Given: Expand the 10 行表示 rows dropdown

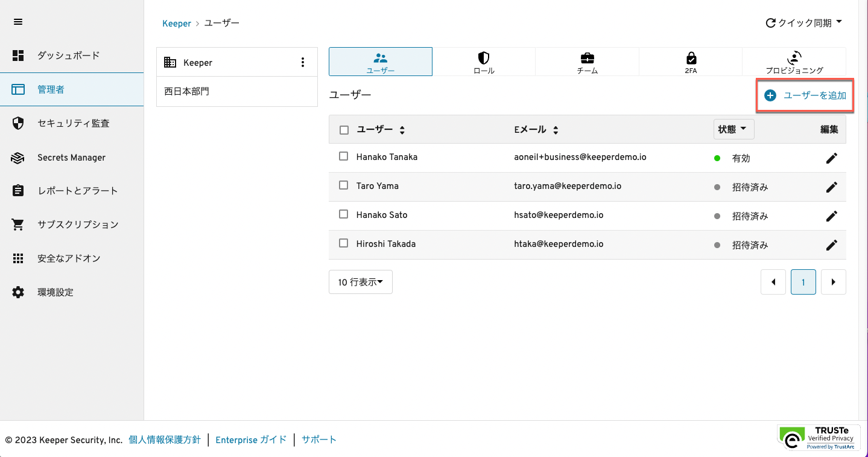Looking at the screenshot, I should click(361, 282).
